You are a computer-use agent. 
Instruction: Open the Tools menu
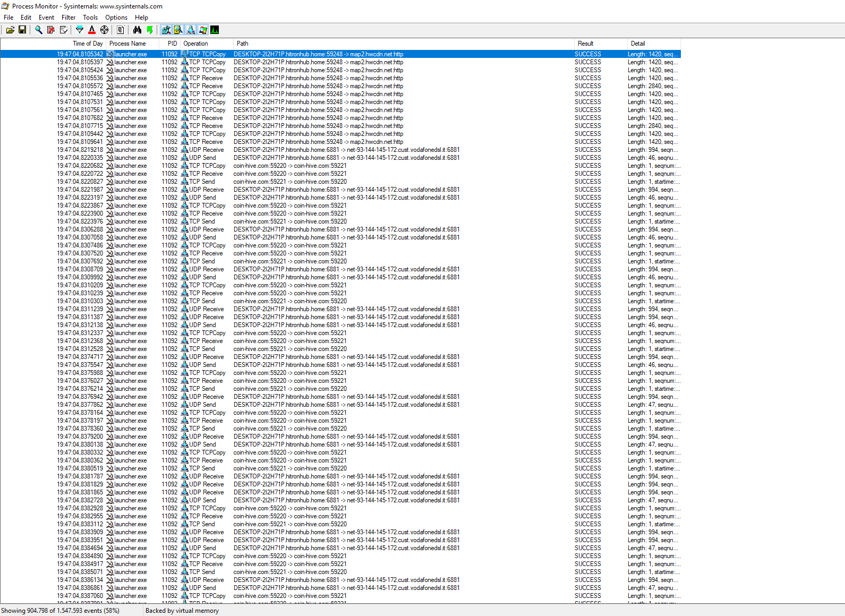pyautogui.click(x=90, y=18)
